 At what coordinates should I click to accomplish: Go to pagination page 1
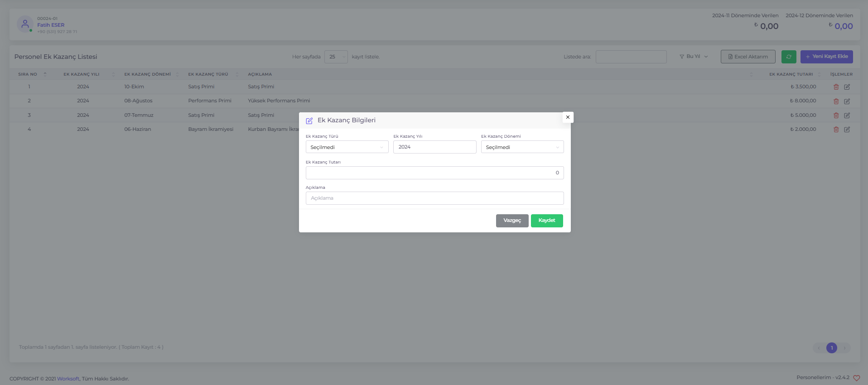pos(832,348)
